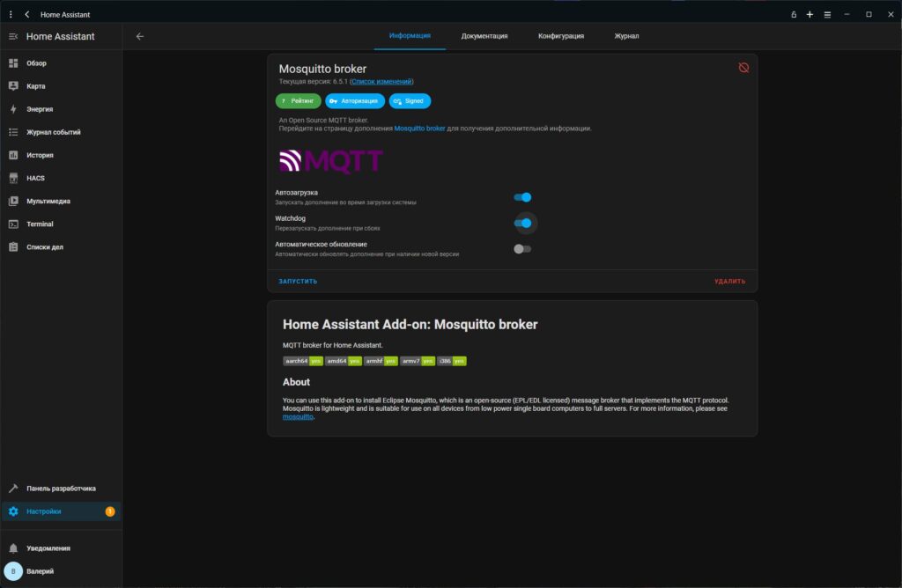
Task: Open the window three-dot menu
Action: point(11,14)
